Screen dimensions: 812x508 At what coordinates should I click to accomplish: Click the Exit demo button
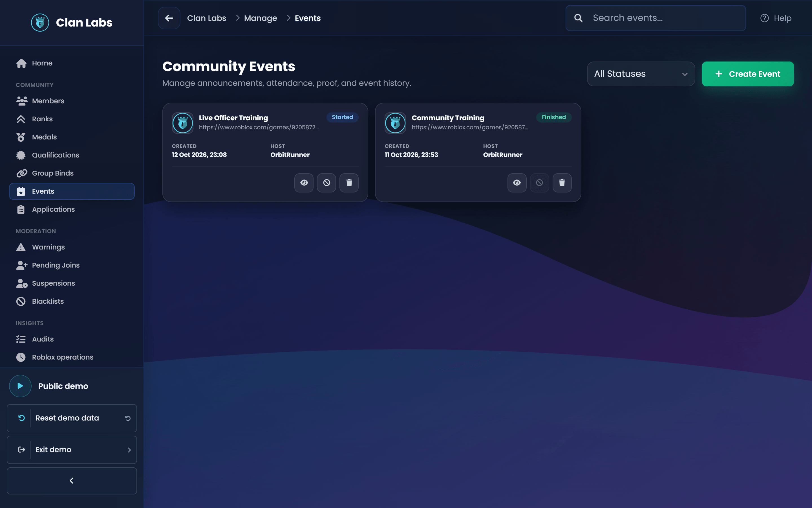[72, 450]
